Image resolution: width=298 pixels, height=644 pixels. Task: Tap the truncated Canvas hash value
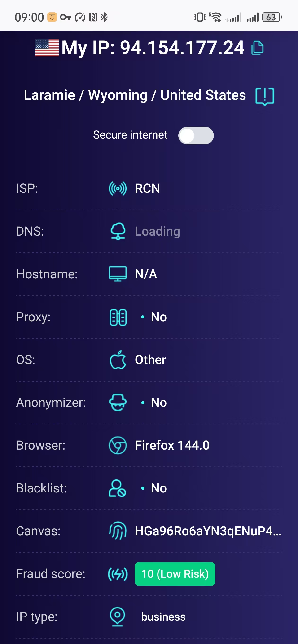pyautogui.click(x=208, y=531)
